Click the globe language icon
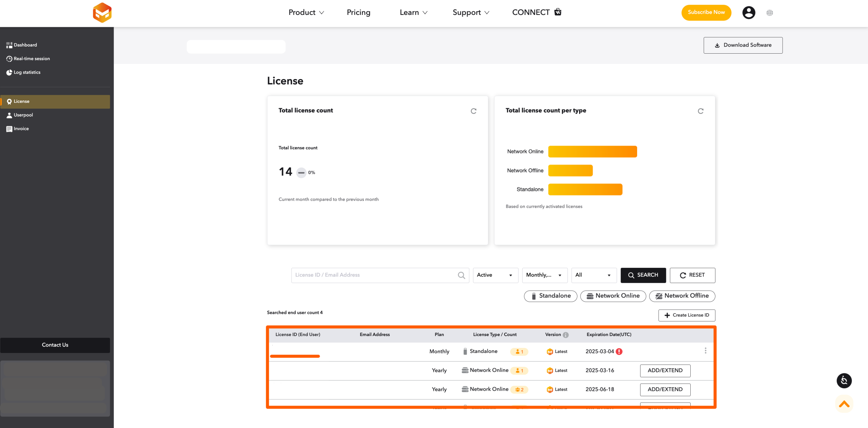The height and width of the screenshot is (428, 868). pos(770,13)
